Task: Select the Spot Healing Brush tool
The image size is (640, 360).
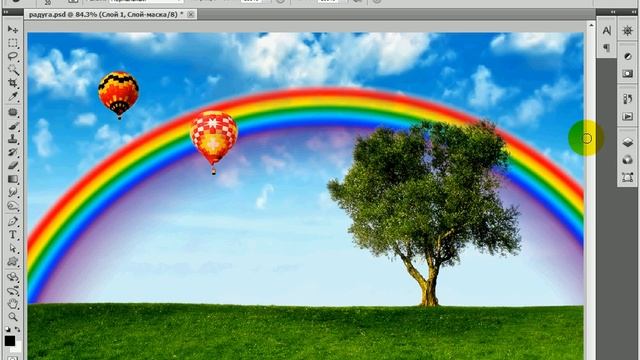Action: click(13, 112)
